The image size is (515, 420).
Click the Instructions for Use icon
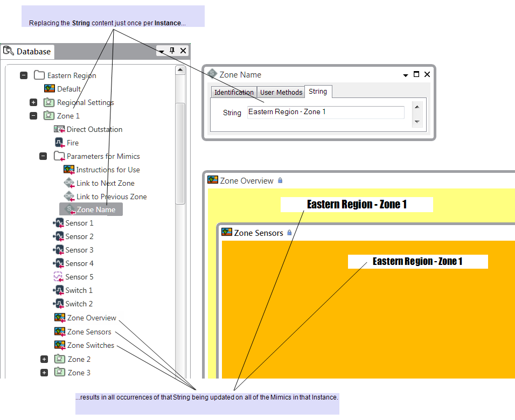68,170
